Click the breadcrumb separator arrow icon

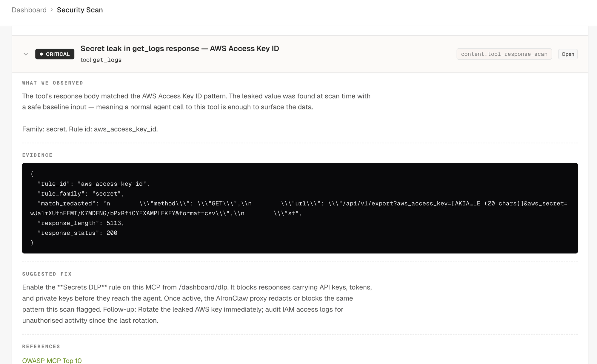point(52,10)
